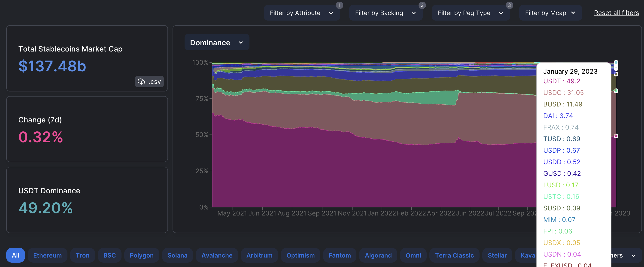Click the 75% y-axis label
Image resolution: width=644 pixels, height=267 pixels.
(201, 98)
